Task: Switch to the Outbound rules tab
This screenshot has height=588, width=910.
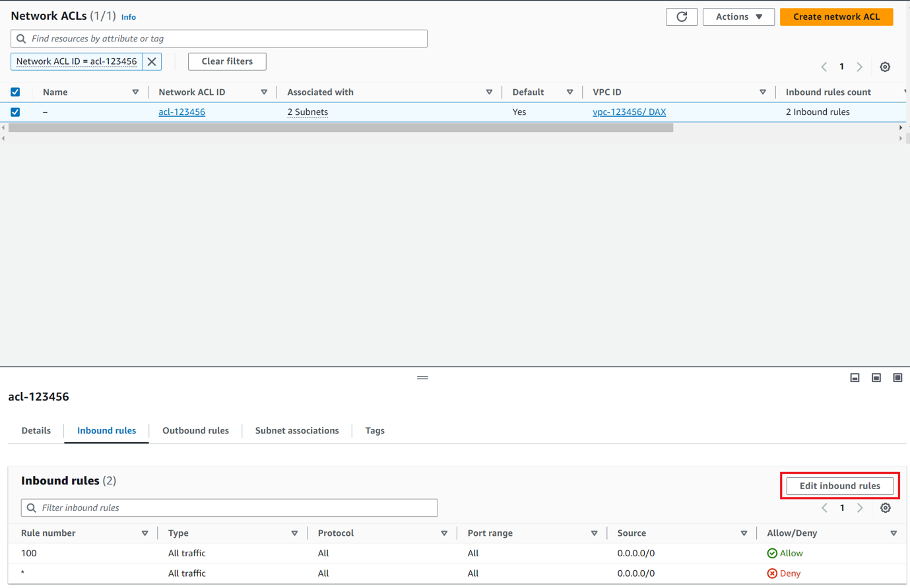Action: 195,431
